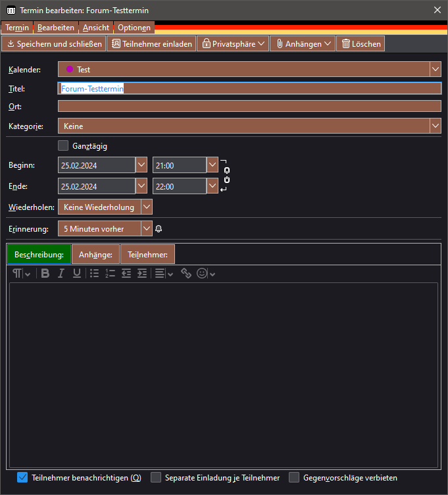Click the insert link icon
The image size is (448, 495).
186,274
